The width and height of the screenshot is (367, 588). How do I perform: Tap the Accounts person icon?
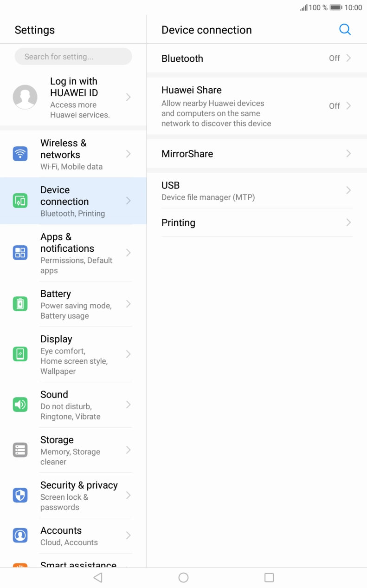tap(20, 536)
